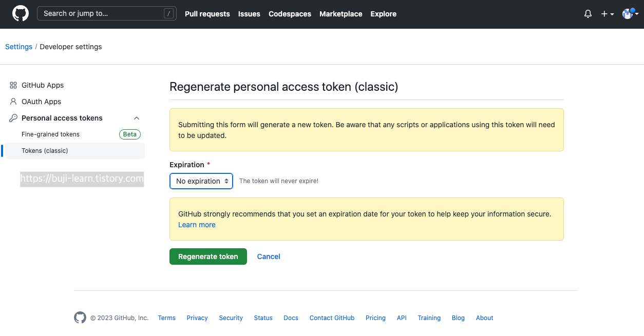Click the footer GitHub logo
Screen dimensions: 644x336
pos(80,318)
